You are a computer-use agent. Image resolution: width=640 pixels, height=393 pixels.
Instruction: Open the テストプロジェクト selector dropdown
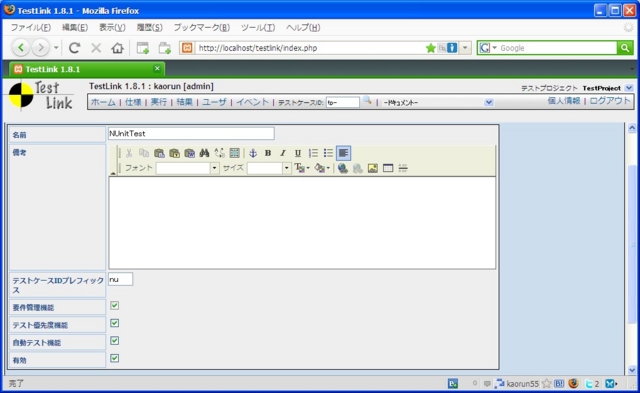coord(629,88)
